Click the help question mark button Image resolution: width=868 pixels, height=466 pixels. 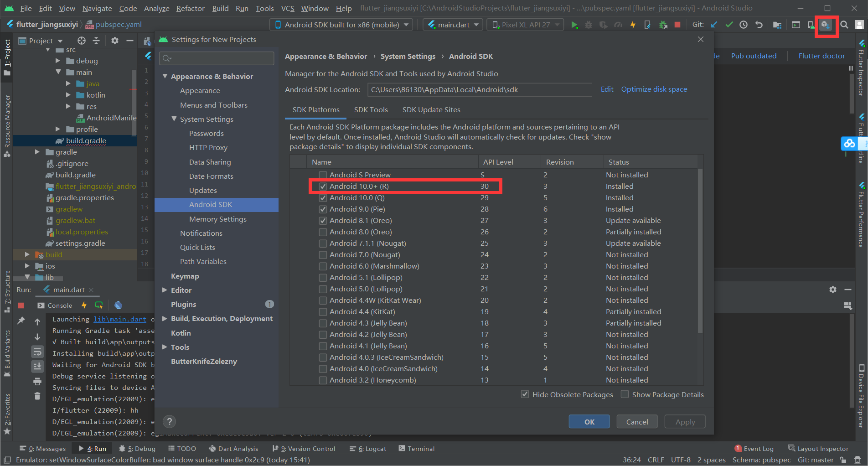click(170, 421)
